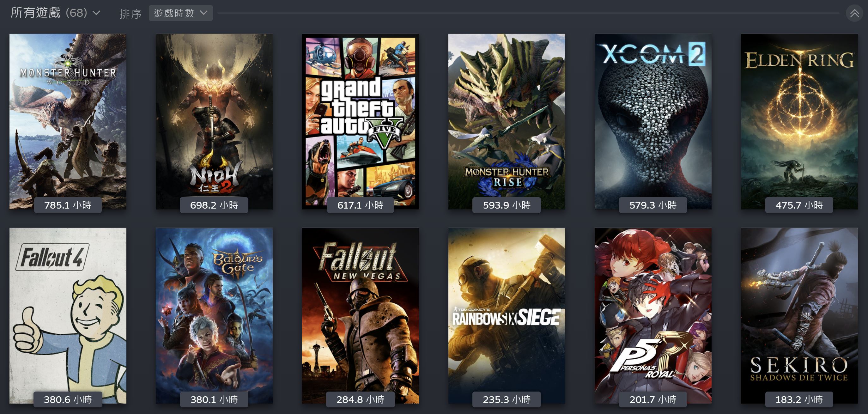
Task: Select Rainbow Six Siege cover
Action: point(507,316)
